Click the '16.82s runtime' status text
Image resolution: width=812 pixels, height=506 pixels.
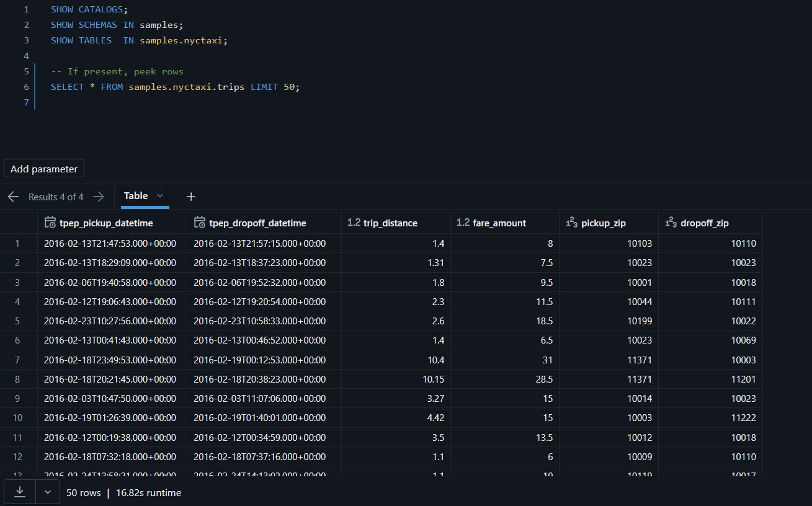(x=149, y=492)
